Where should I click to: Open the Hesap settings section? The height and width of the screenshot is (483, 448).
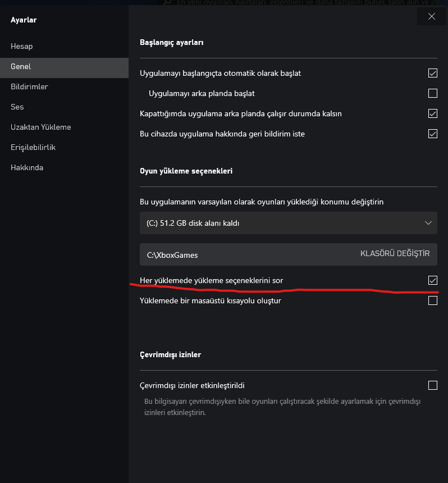coord(21,46)
